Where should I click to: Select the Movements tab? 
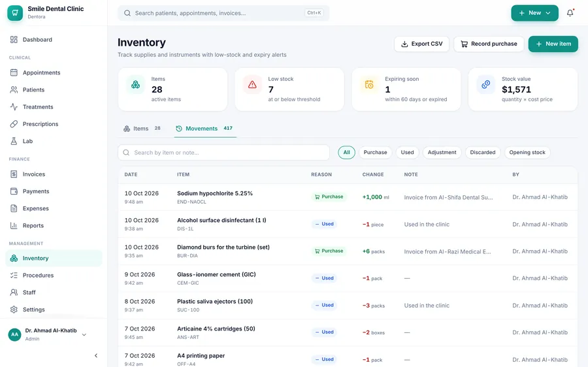tap(205, 129)
